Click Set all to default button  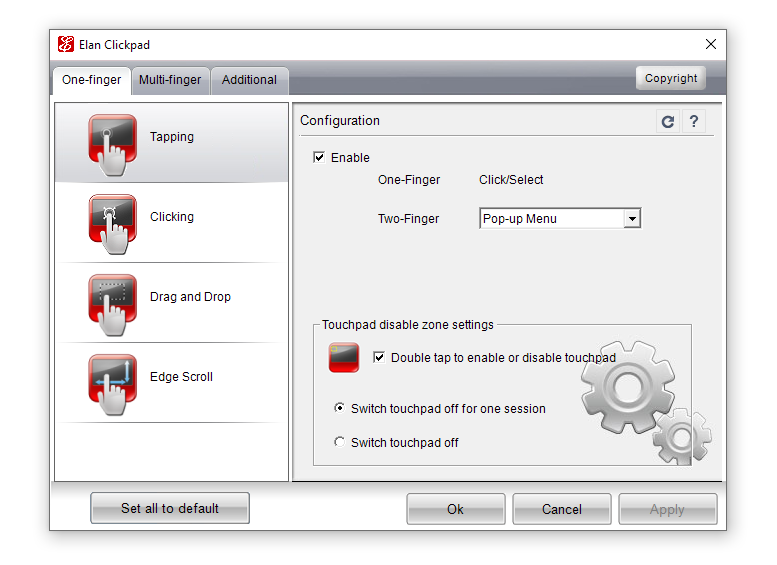[x=170, y=508]
